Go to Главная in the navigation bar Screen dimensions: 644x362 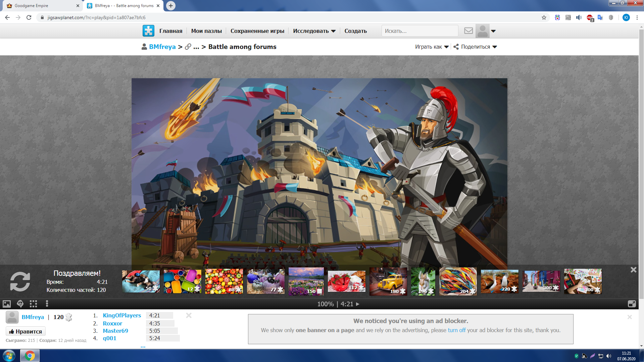171,31
